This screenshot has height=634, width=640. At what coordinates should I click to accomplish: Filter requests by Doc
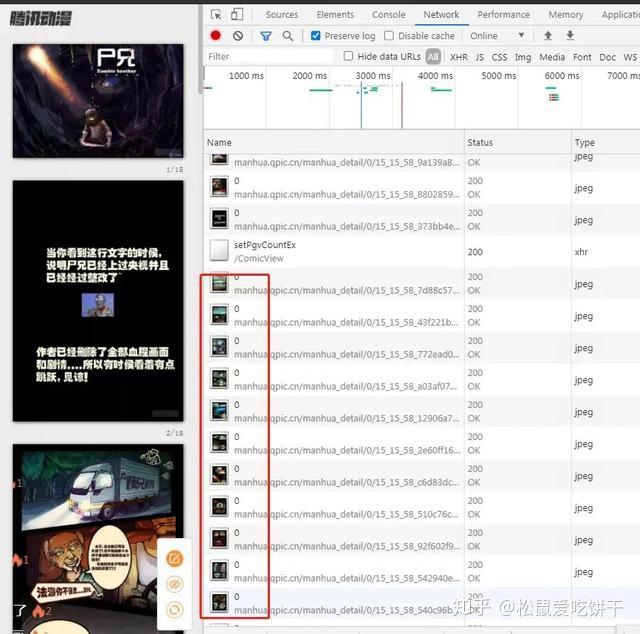[607, 57]
